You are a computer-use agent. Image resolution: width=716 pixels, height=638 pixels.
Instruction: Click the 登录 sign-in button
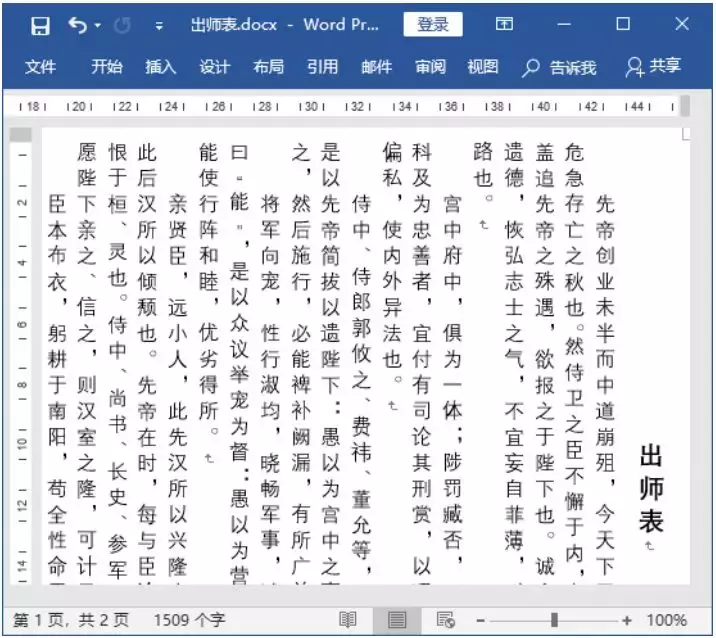(433, 24)
